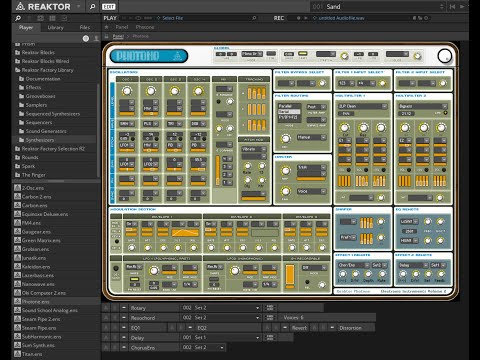Viewport: 480px width, 360px height.
Task: Click the favorites star icon
Action: pyautogui.click(x=107, y=27)
